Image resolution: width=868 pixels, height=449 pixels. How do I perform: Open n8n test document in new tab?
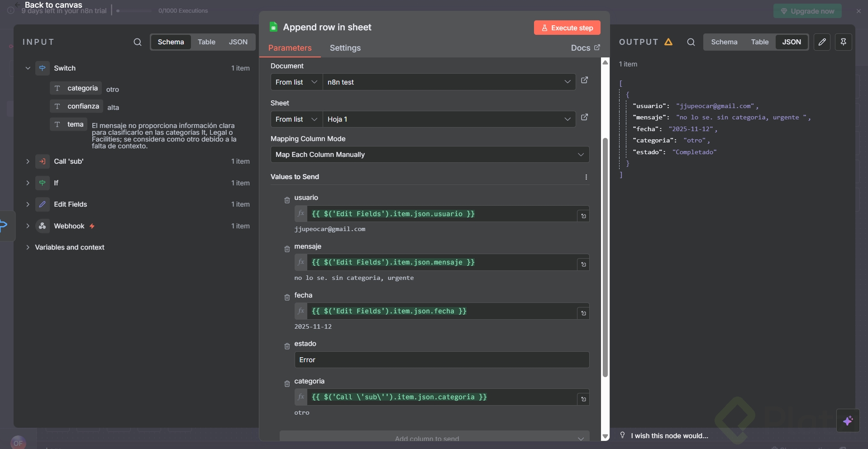click(x=584, y=80)
